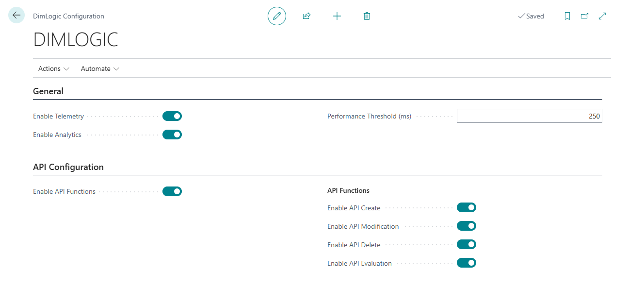Image resolution: width=644 pixels, height=288 pixels.
Task: Open the Automate dropdown menu
Action: pos(100,68)
